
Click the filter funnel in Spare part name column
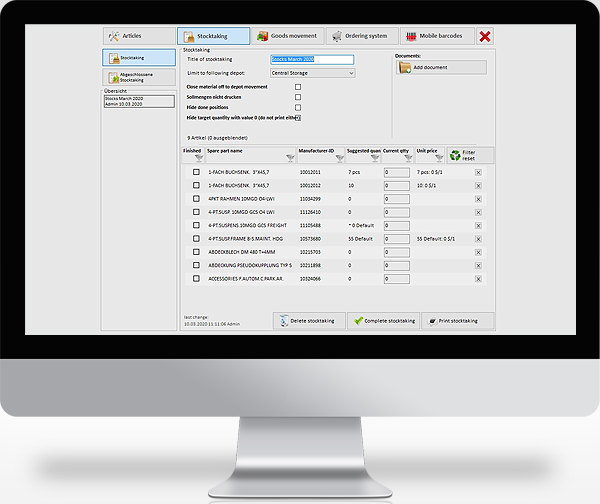(x=288, y=158)
